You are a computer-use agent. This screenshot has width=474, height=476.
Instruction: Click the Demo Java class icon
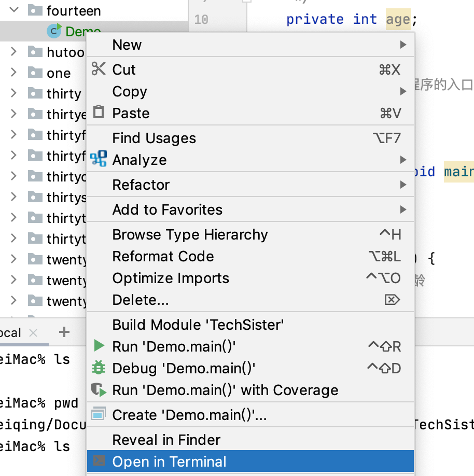(x=53, y=32)
